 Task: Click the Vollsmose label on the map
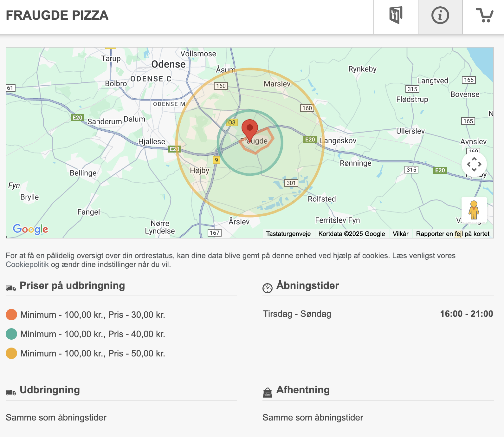[x=198, y=54]
